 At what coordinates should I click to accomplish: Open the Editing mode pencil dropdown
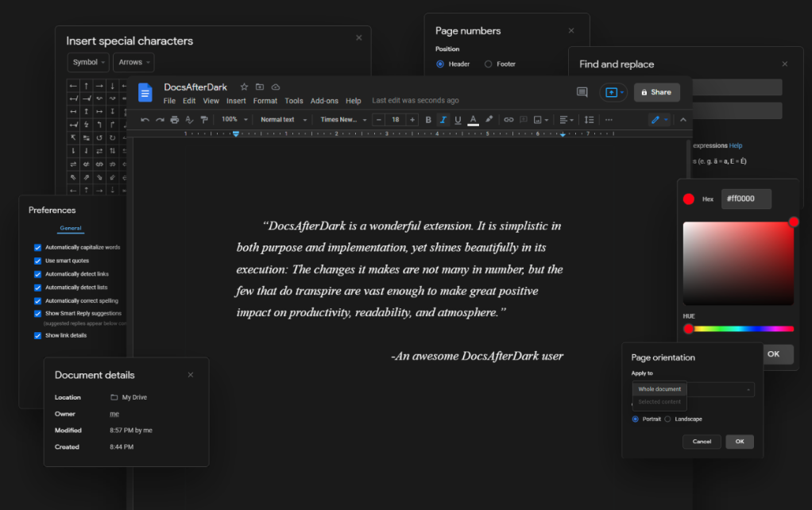point(659,120)
